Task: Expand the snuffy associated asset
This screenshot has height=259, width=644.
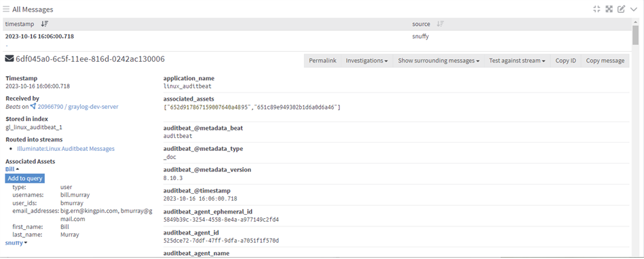Action: pyautogui.click(x=16, y=243)
